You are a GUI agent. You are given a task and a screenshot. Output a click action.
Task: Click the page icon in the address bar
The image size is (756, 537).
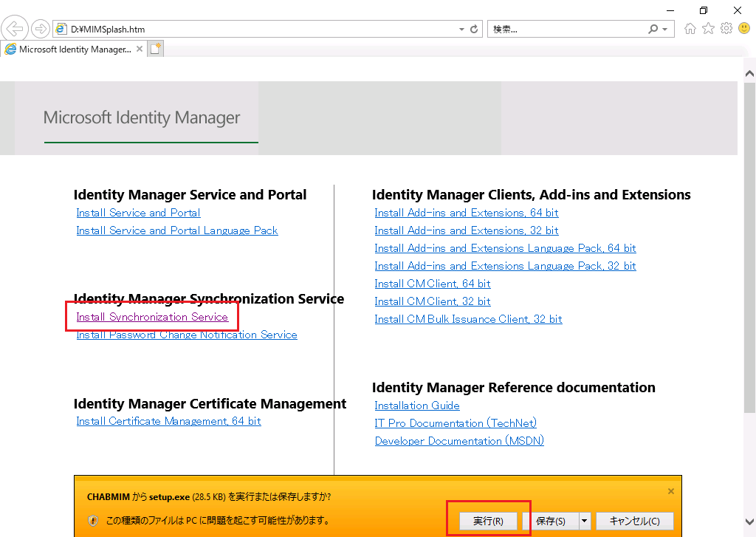(x=61, y=29)
